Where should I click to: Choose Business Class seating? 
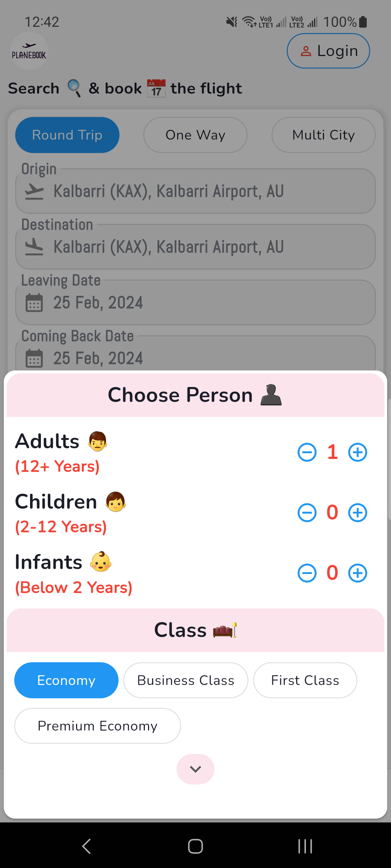click(x=186, y=680)
